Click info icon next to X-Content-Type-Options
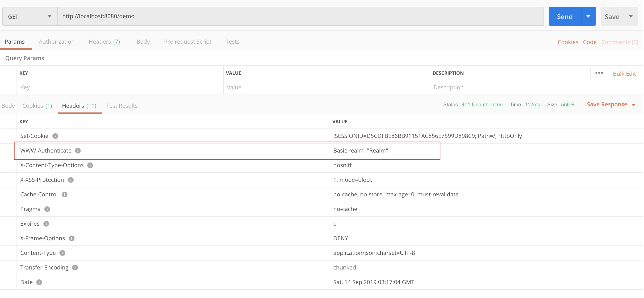Image resolution: width=644 pixels, height=298 pixels. pos(90,165)
